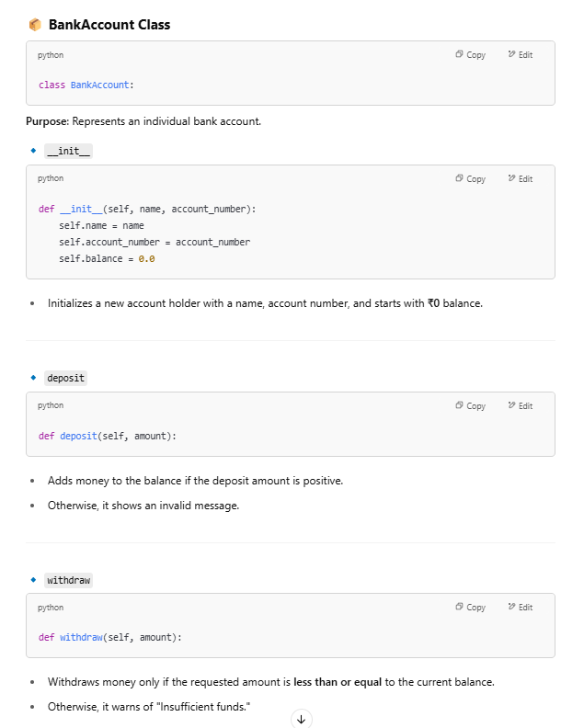Copy the __init__ method code block
584x728 pixels.
point(470,179)
